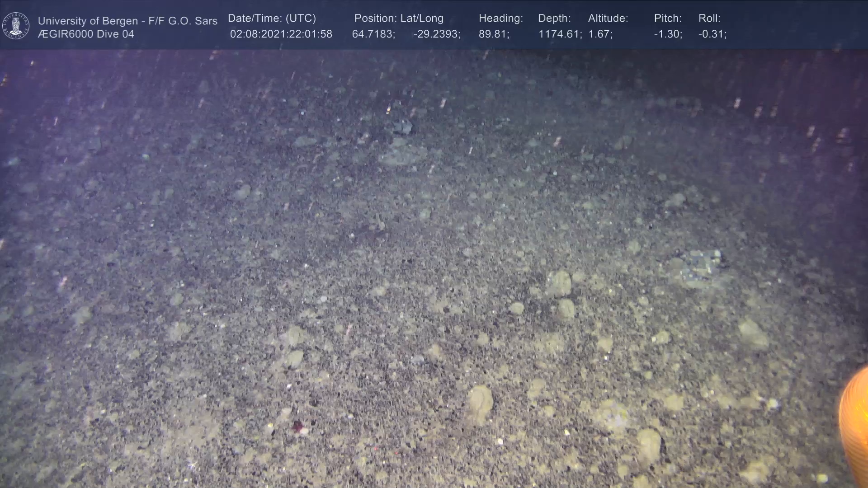Select the Altitude label

click(x=608, y=19)
